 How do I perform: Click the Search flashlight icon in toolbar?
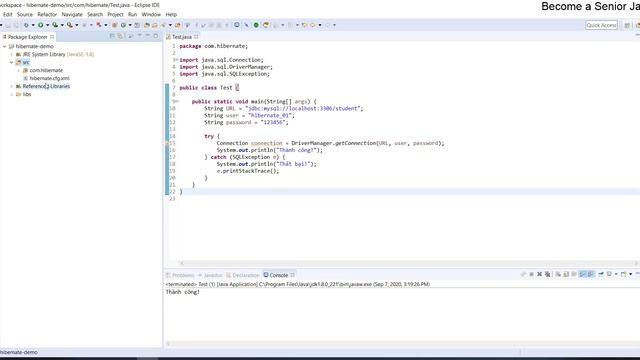[x=163, y=25]
